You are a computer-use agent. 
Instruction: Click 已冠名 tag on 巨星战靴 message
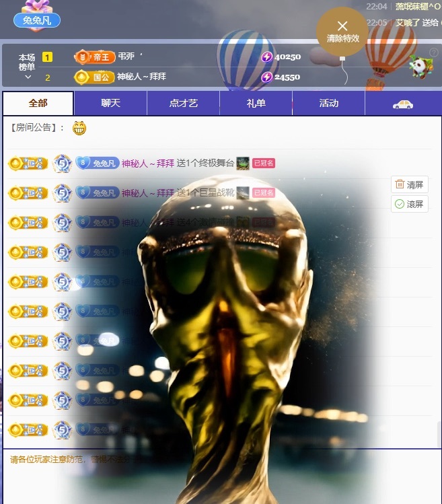[x=264, y=193]
